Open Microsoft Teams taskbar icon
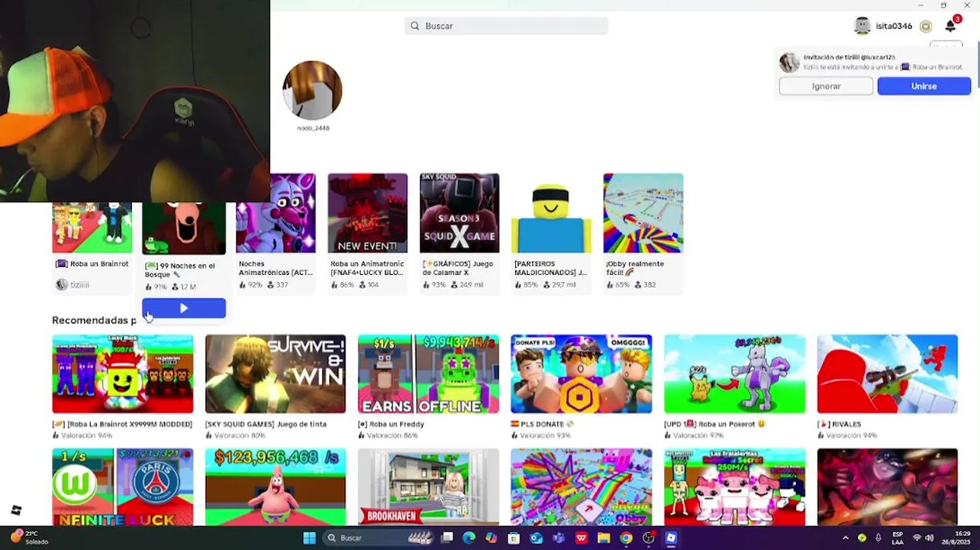Image resolution: width=980 pixels, height=550 pixels. (x=559, y=538)
